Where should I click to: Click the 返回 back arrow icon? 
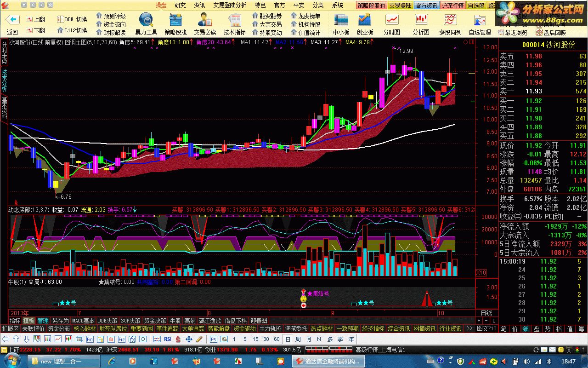click(x=13, y=20)
